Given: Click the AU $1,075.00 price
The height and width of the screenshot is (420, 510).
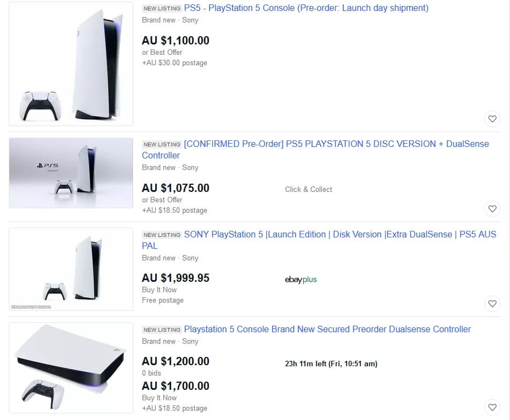Looking at the screenshot, I should click(x=175, y=188).
